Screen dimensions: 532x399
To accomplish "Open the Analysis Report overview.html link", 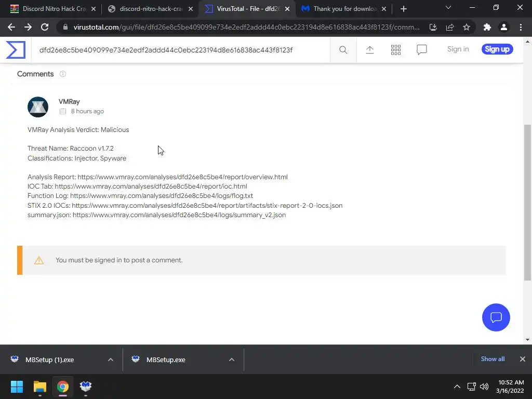I will point(182,177).
